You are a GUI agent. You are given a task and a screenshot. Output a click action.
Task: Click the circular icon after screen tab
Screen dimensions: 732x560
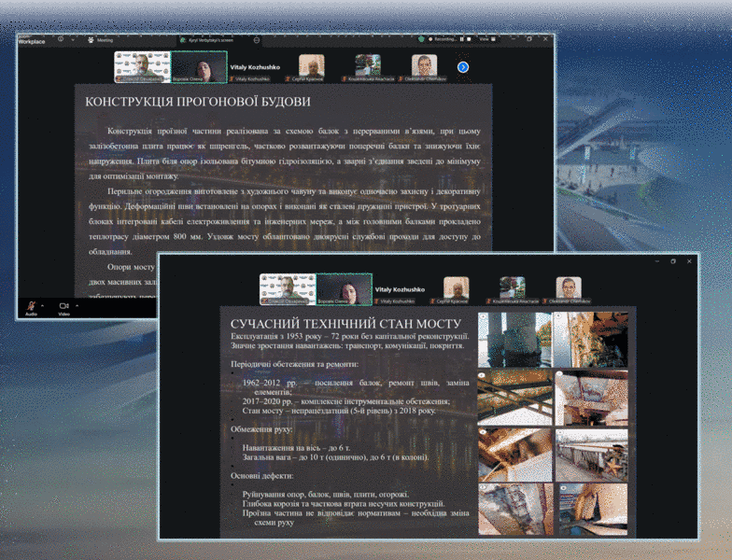tap(257, 40)
